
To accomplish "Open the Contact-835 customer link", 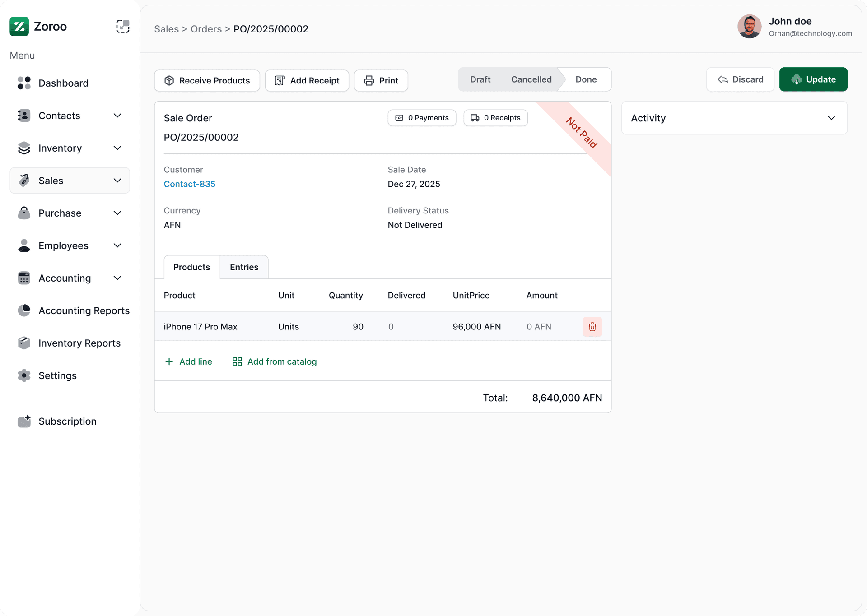I will [189, 184].
